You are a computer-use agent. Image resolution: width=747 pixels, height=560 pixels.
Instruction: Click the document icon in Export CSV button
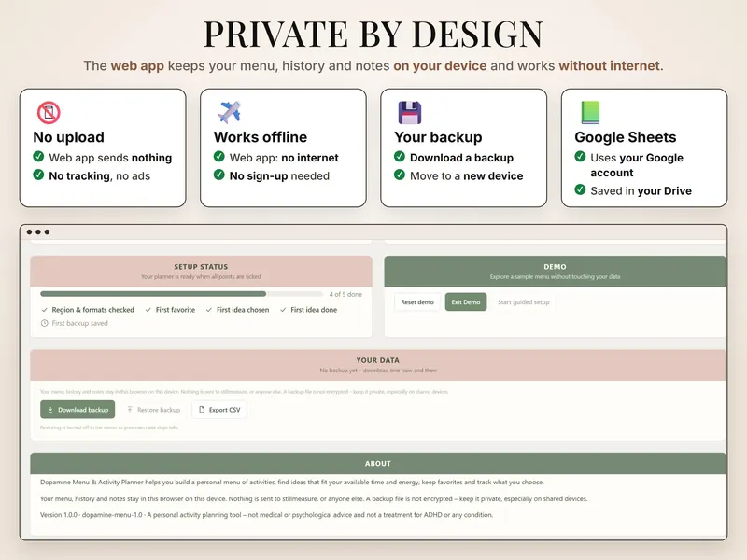202,410
